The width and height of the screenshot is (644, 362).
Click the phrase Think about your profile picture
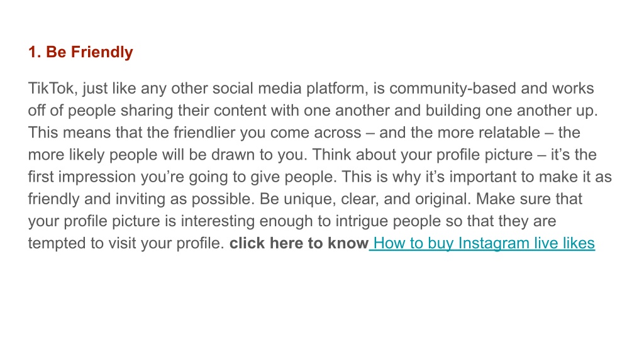click(422, 155)
